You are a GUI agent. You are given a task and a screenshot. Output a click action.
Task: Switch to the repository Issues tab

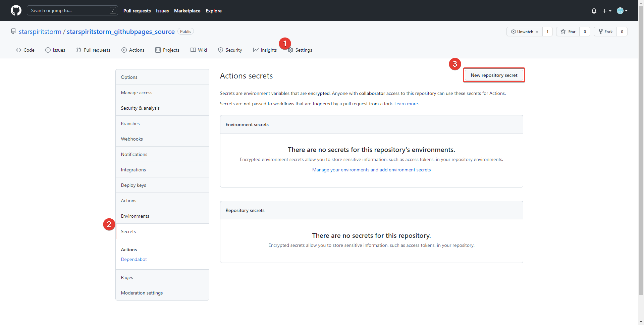point(55,50)
